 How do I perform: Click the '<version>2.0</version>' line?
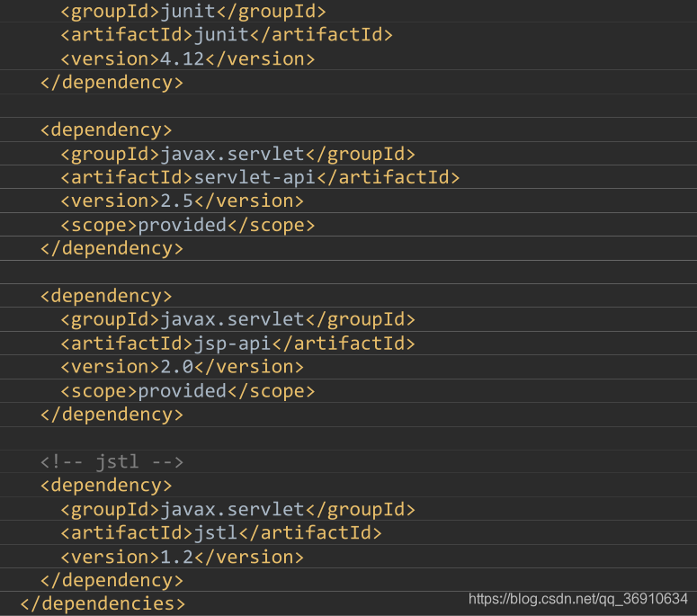[x=183, y=368]
